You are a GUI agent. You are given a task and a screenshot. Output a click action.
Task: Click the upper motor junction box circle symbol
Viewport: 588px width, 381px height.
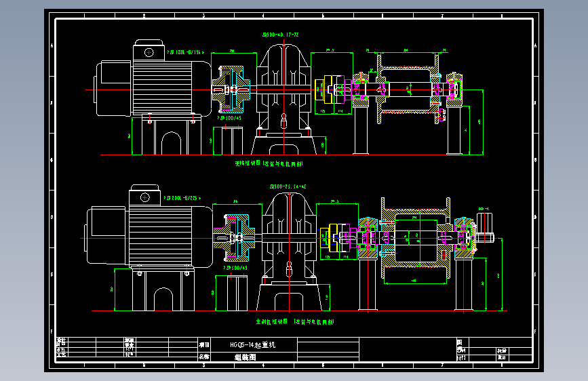click(149, 52)
